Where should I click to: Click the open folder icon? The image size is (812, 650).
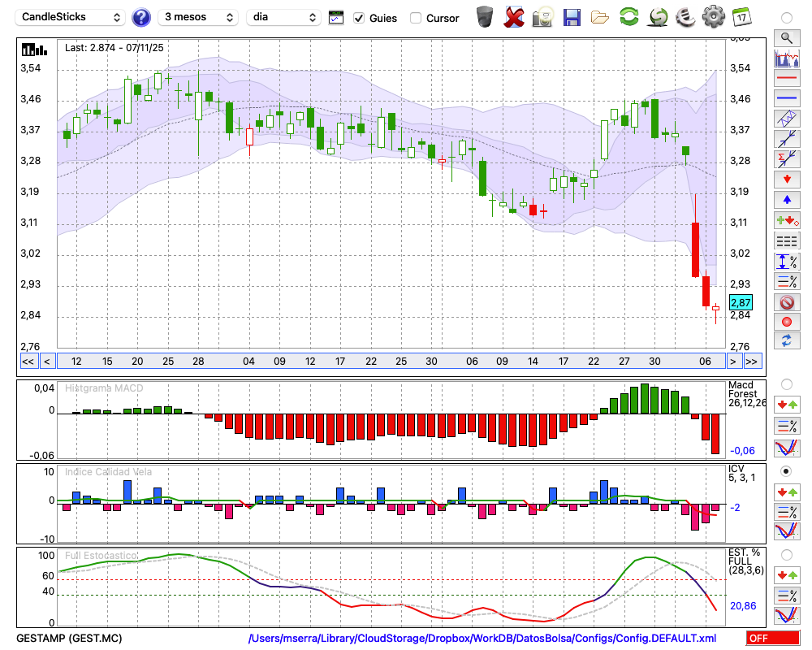[x=600, y=18]
